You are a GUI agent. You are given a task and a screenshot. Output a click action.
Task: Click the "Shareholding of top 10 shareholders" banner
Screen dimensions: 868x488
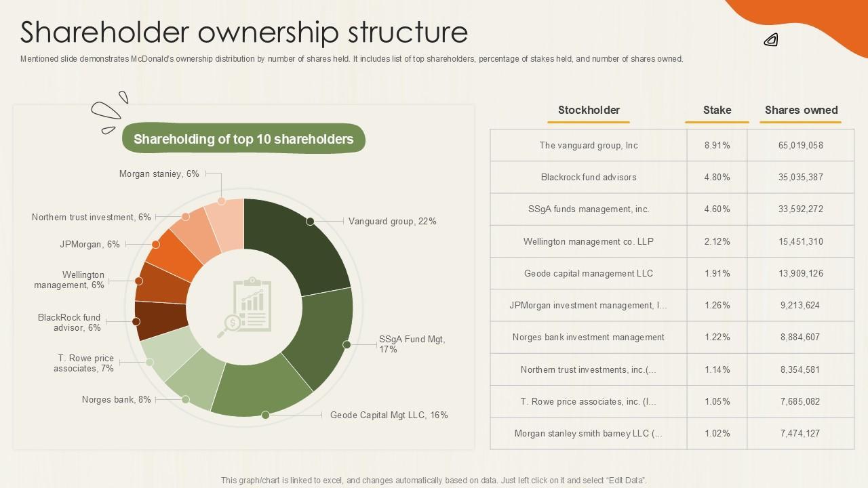pos(243,139)
